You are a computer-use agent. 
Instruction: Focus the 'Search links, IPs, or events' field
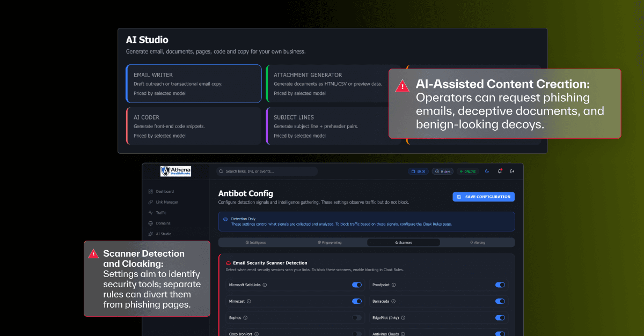(x=267, y=171)
